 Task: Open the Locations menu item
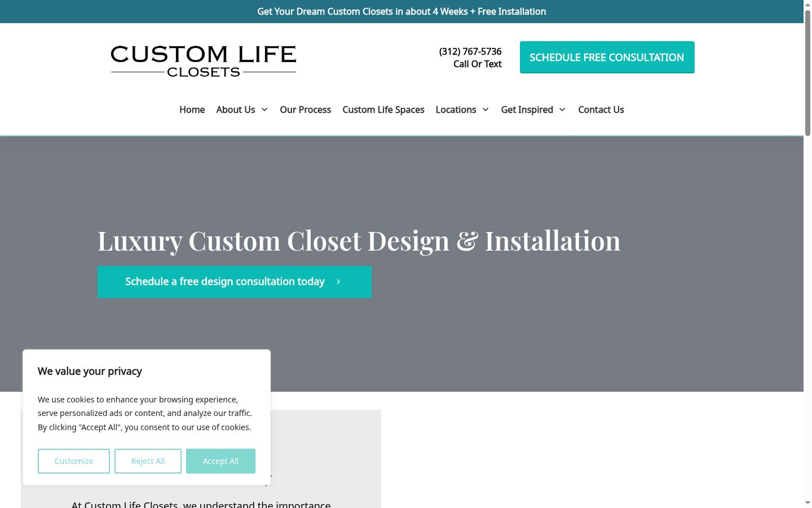[456, 110]
